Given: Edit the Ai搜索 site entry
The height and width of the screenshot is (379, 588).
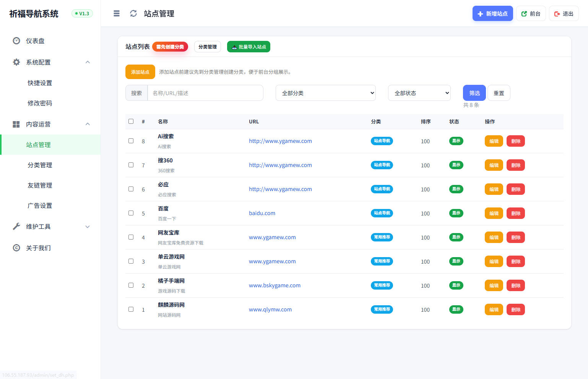Looking at the screenshot, I should pos(494,141).
